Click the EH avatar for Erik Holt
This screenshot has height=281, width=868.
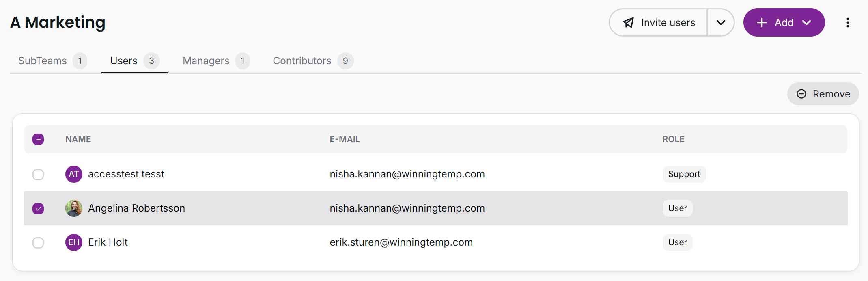coord(74,242)
